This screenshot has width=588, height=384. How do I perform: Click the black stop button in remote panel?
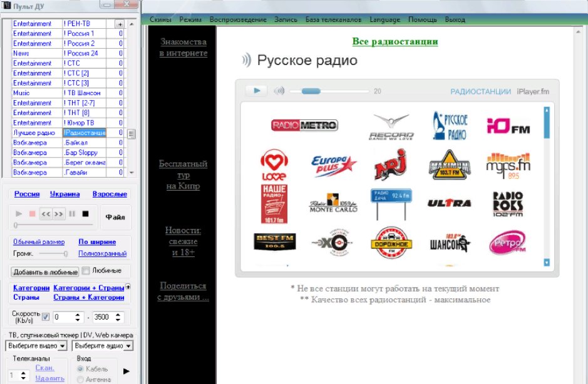(x=86, y=214)
